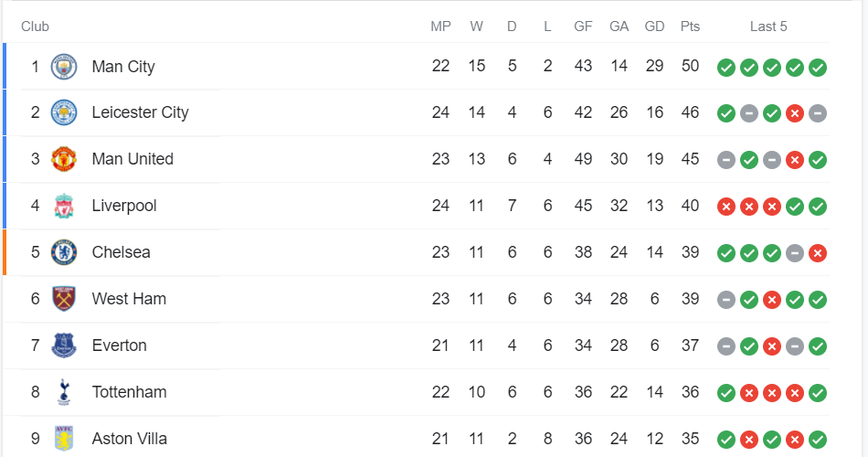Click the Tottenham club crest
Viewport: 868px width, 457px height.
tap(64, 392)
